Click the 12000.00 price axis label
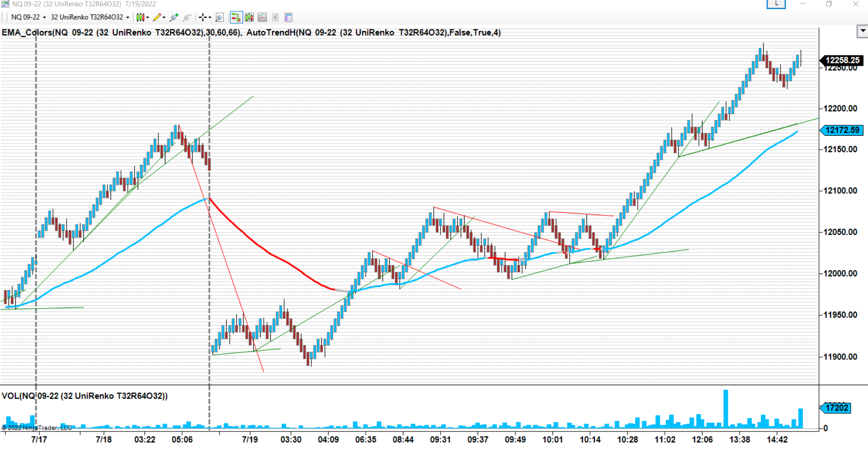This screenshot has width=868, height=451. [840, 274]
